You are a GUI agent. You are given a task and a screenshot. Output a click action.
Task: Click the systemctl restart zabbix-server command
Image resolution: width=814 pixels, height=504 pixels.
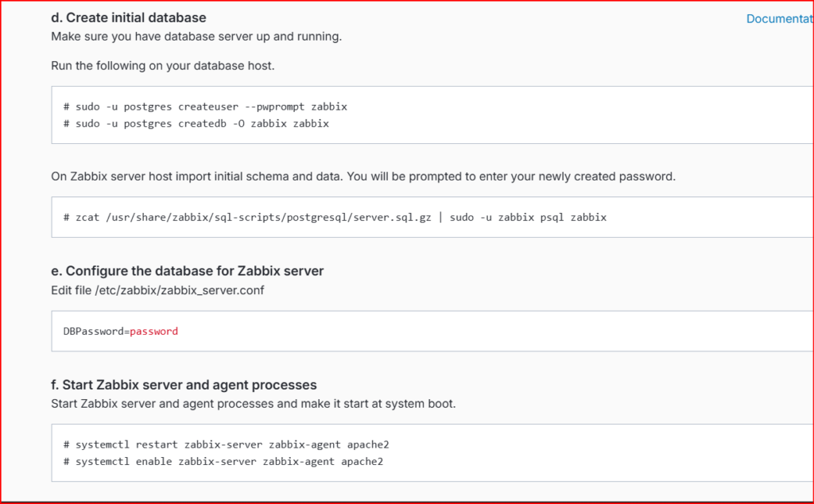tap(227, 444)
